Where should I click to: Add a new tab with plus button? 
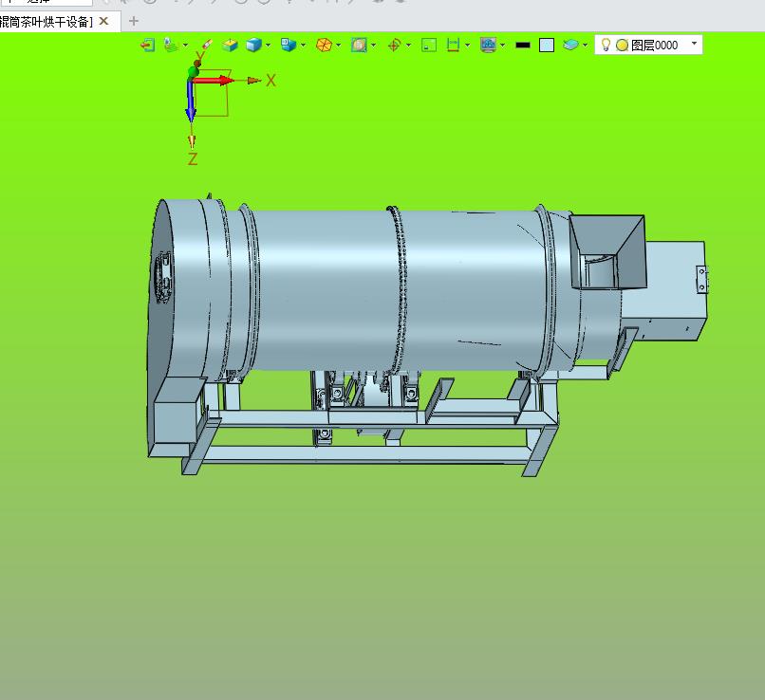tap(133, 21)
